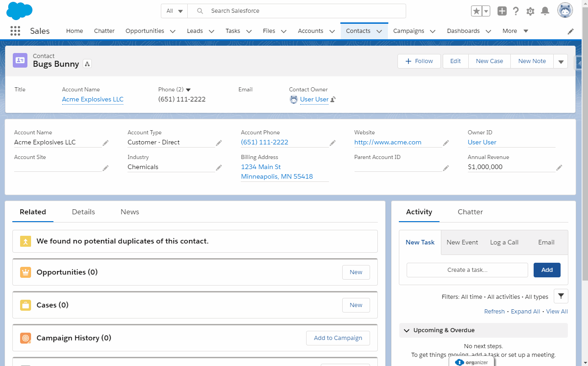Open the Acme Explosives LLC account link
This screenshot has width=588, height=366.
(x=93, y=99)
